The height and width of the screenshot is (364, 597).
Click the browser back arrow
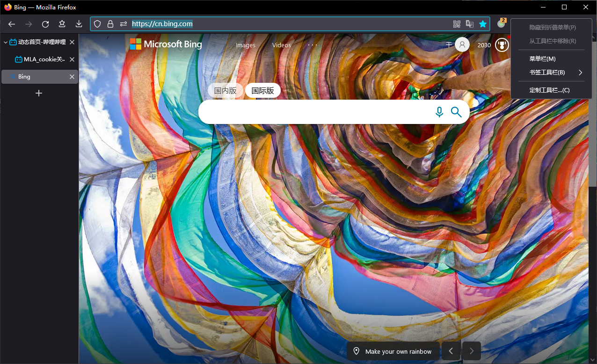click(12, 24)
